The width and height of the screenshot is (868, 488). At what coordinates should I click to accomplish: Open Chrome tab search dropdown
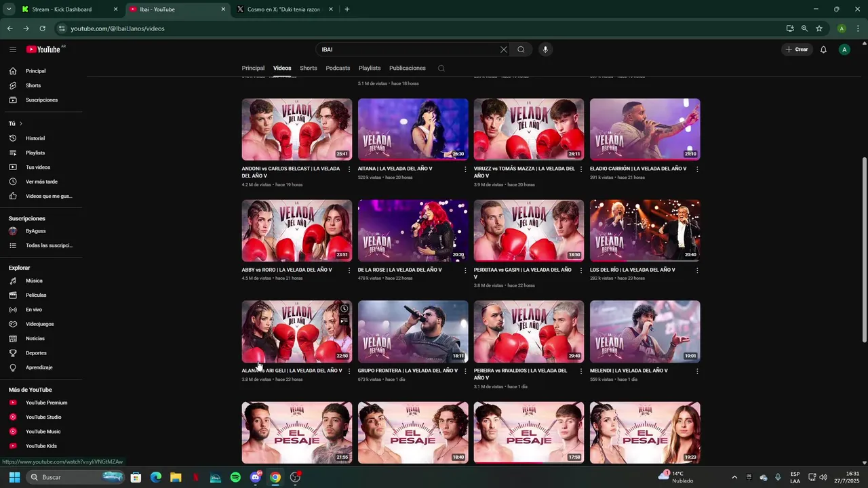point(9,9)
